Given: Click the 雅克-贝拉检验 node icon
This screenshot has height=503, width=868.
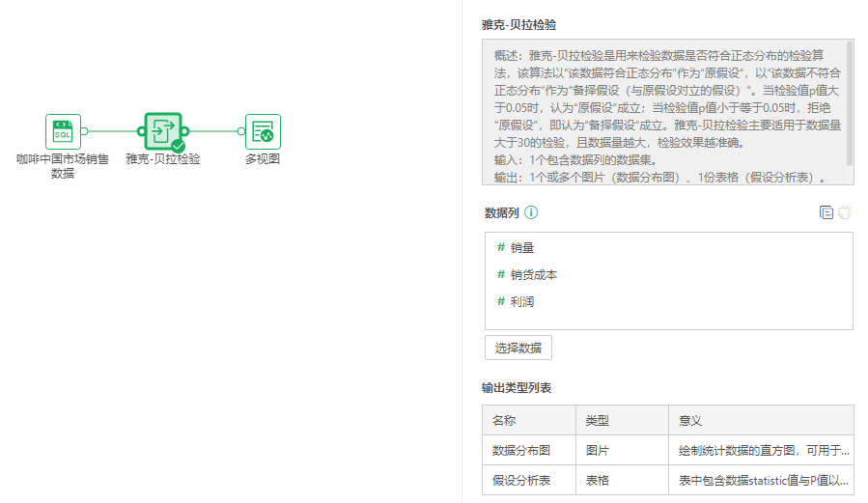Looking at the screenshot, I should pos(162,131).
